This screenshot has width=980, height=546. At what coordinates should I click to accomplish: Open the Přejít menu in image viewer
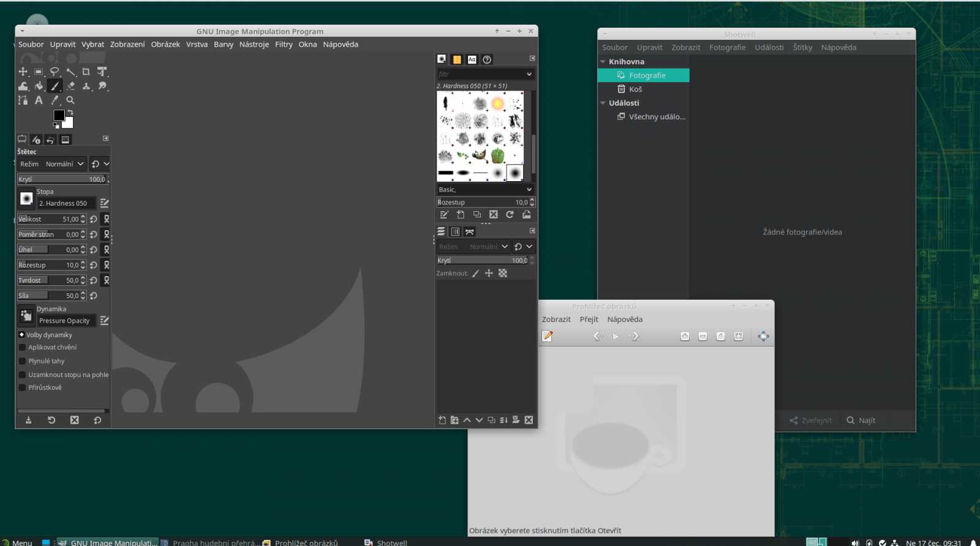click(589, 320)
